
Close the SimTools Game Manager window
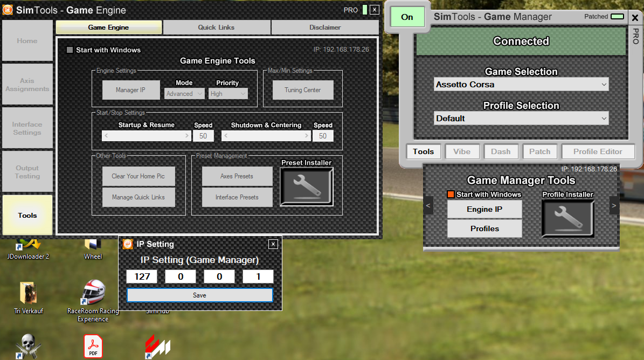[635, 17]
